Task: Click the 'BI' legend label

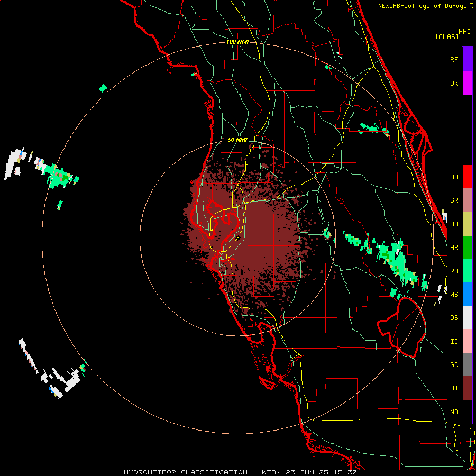Action: coord(454,388)
